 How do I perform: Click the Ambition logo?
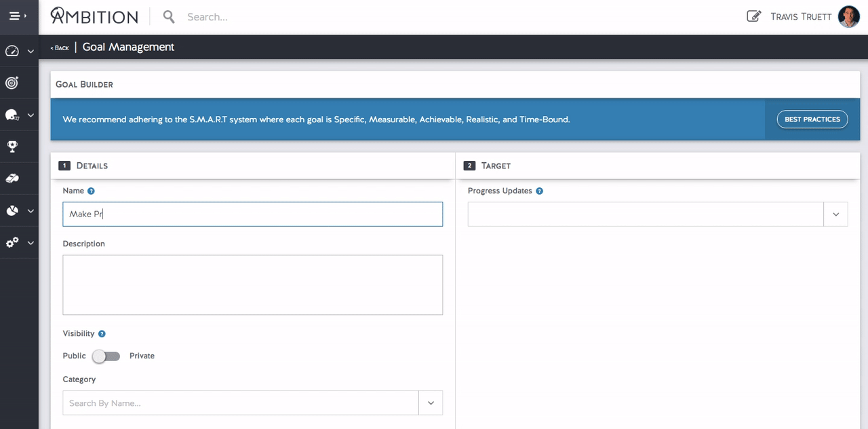(x=94, y=16)
